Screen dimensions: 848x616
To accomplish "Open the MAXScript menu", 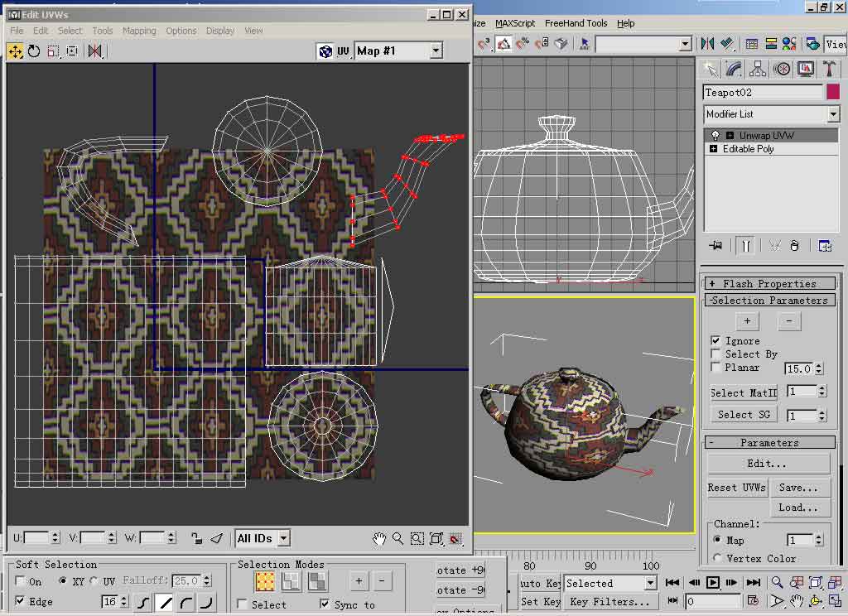I will (x=515, y=23).
